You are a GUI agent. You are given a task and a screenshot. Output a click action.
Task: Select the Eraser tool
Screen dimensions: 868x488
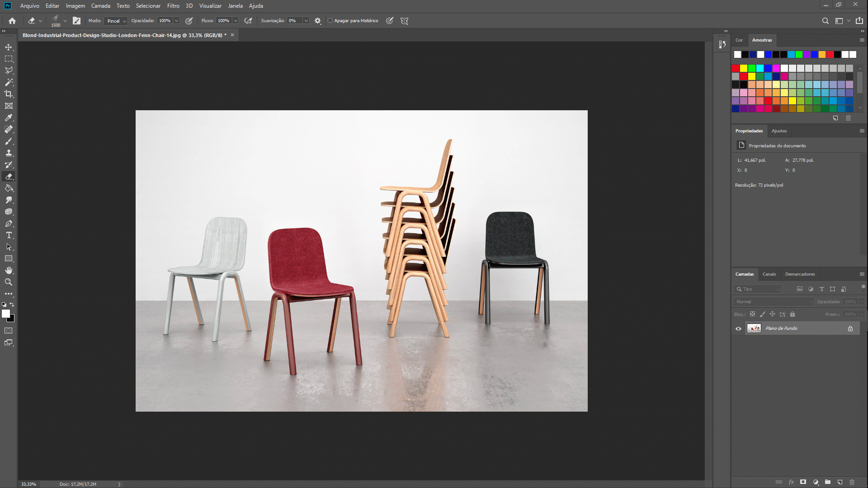click(x=9, y=176)
